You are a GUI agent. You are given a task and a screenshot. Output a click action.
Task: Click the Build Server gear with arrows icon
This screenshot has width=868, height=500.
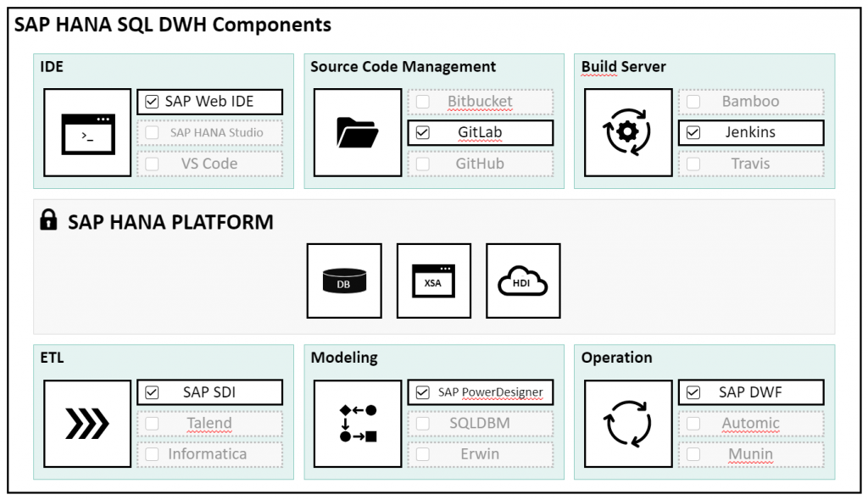627,132
